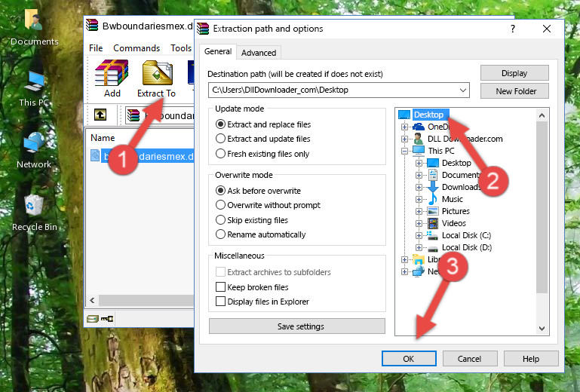Click the disk drive icon in WinRAR status bar
The width and height of the screenshot is (580, 392).
93,318
